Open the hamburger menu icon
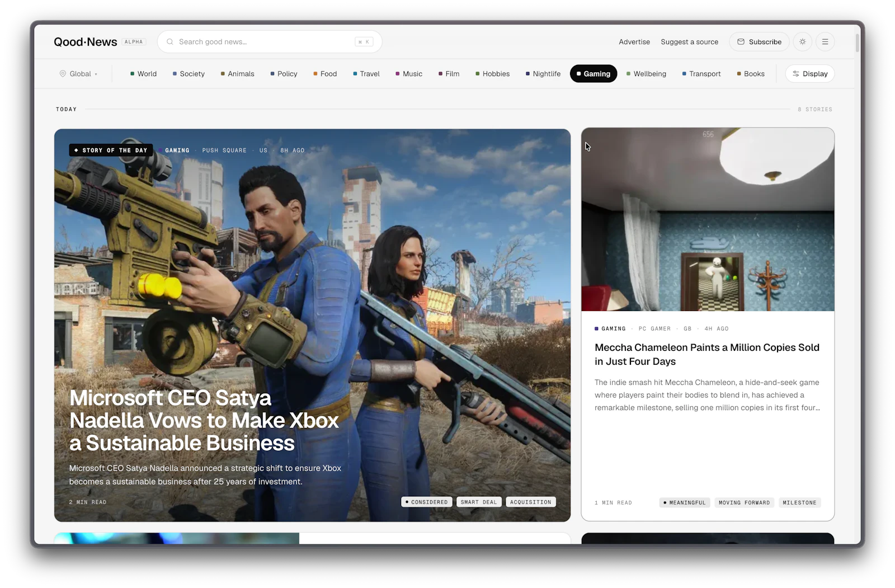Viewport: 895px width, 588px height. 825,42
